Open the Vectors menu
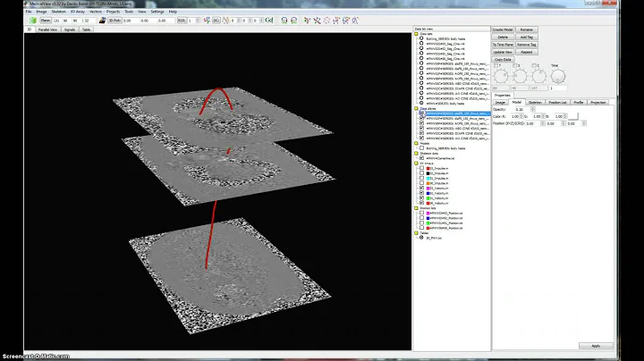Image resolution: width=644 pixels, height=361 pixels. 96,12
